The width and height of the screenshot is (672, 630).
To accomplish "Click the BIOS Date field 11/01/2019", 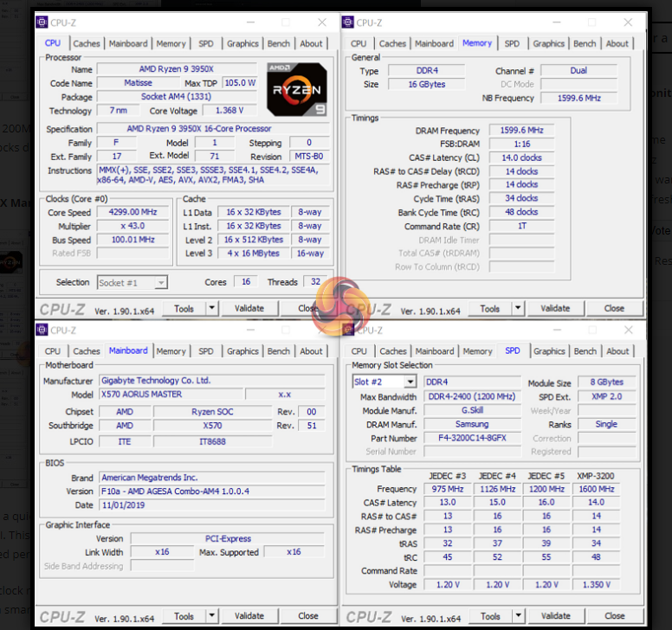I will point(212,505).
